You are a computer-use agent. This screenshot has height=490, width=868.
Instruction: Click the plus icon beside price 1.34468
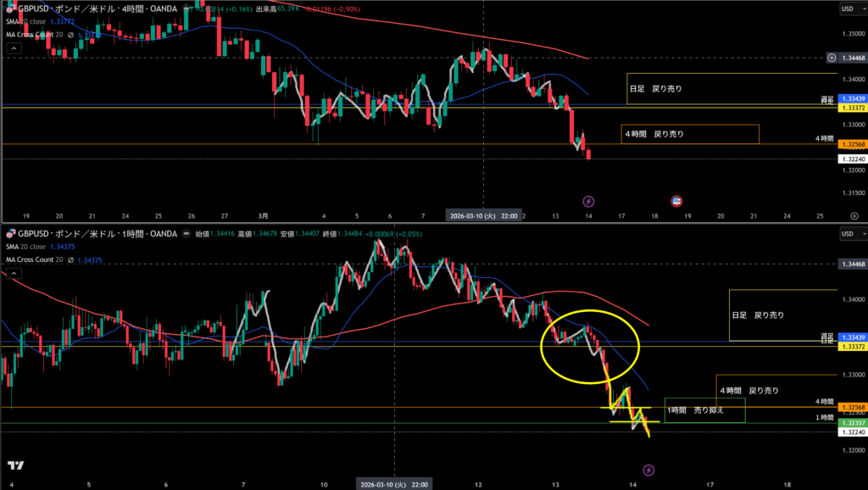point(830,58)
